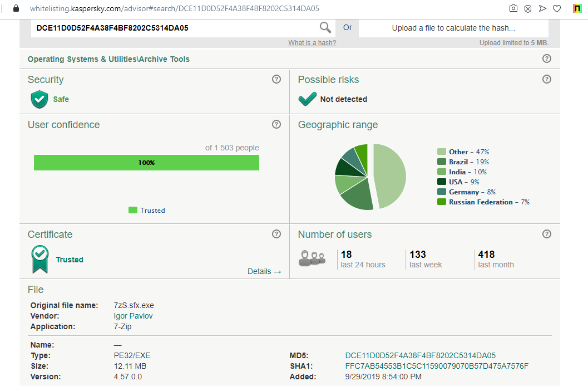This screenshot has width=588, height=386.
Task: Click the 4.57.0.0 version value
Action: pos(128,376)
